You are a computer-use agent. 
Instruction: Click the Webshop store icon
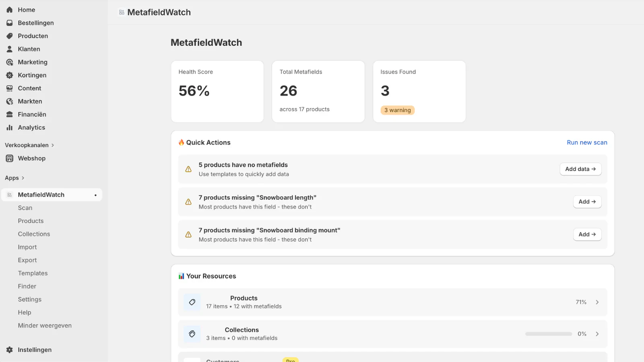tap(10, 158)
